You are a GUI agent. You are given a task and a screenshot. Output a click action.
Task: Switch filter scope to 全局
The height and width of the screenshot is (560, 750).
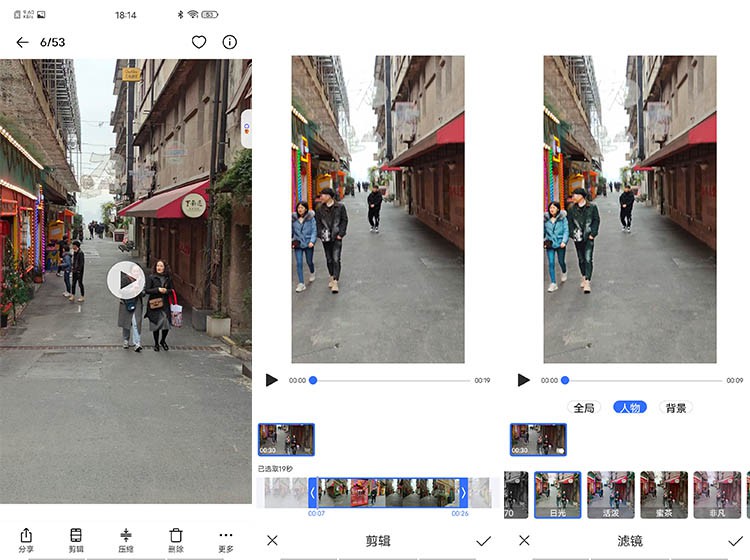pos(584,407)
